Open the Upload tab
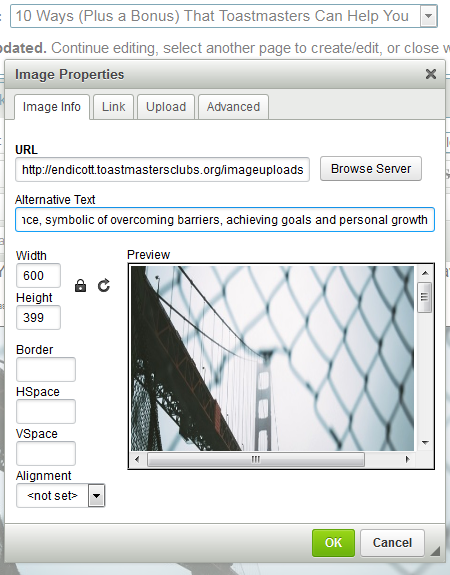 coord(166,107)
